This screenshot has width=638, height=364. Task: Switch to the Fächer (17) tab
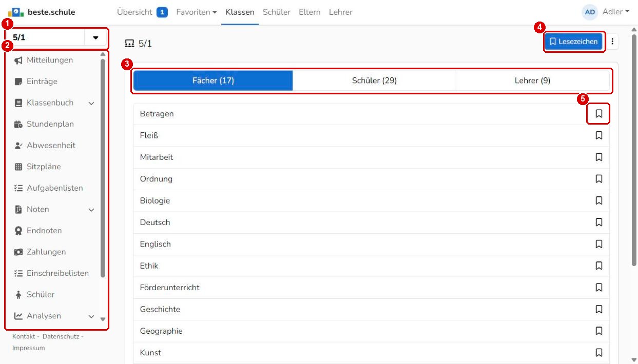[x=213, y=80]
